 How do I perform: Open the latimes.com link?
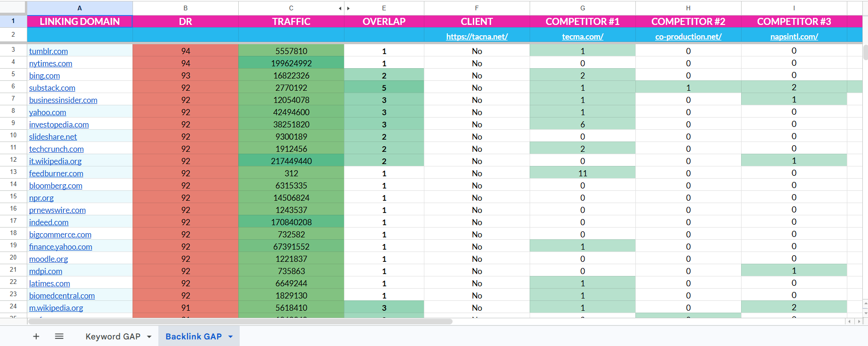point(49,283)
